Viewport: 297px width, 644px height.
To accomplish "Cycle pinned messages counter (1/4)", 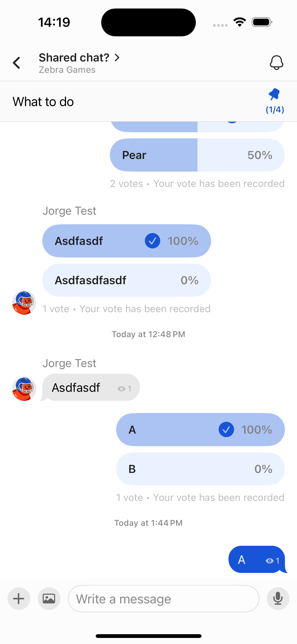I will pyautogui.click(x=275, y=110).
